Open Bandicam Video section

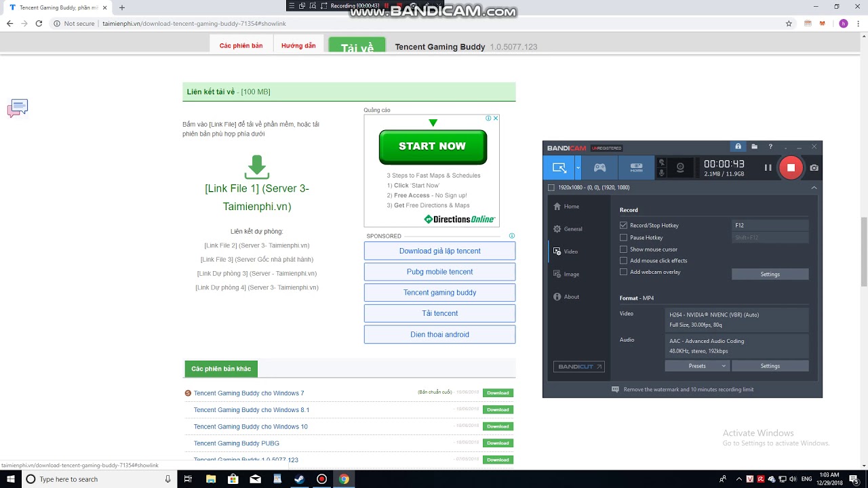(566, 251)
